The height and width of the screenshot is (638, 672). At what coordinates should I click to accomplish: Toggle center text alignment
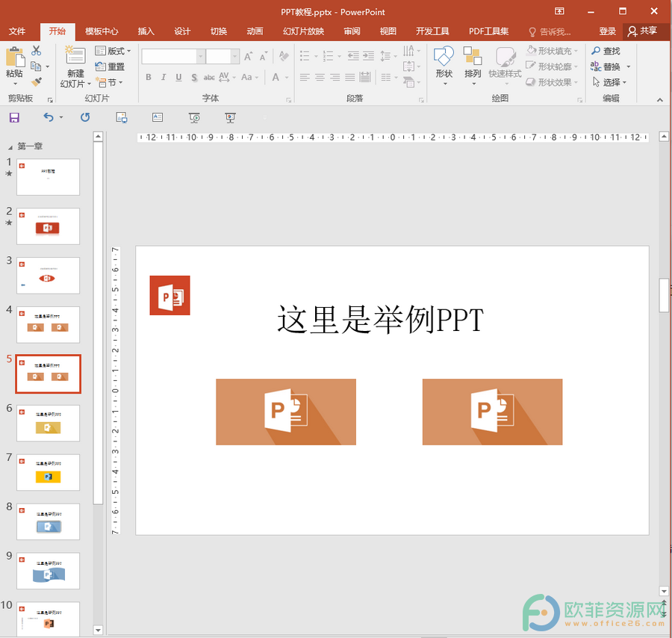pyautogui.click(x=320, y=77)
